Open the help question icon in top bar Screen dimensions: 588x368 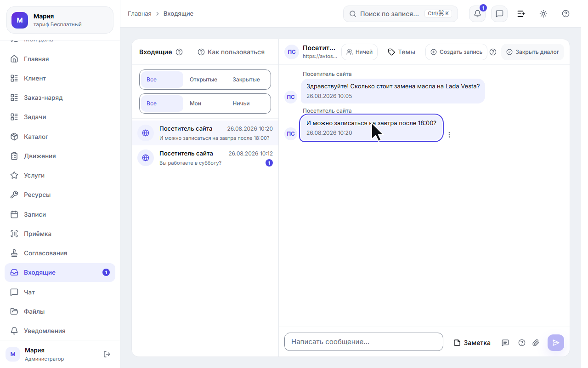coord(565,14)
